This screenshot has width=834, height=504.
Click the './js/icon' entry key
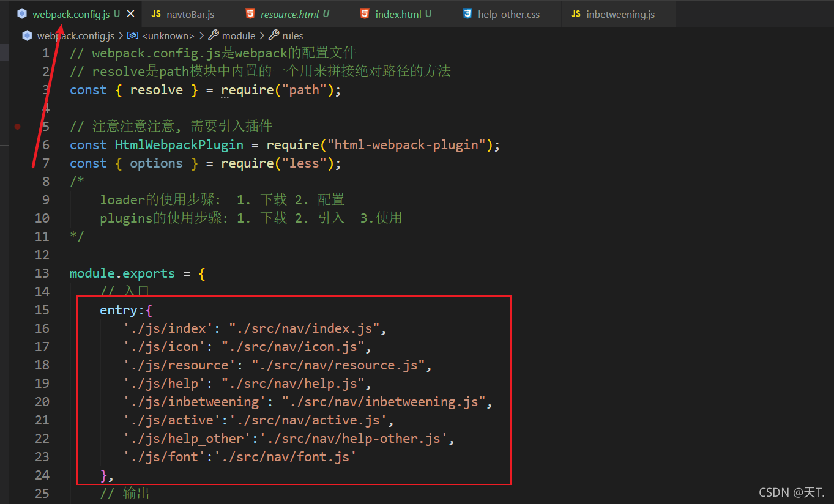(164, 347)
